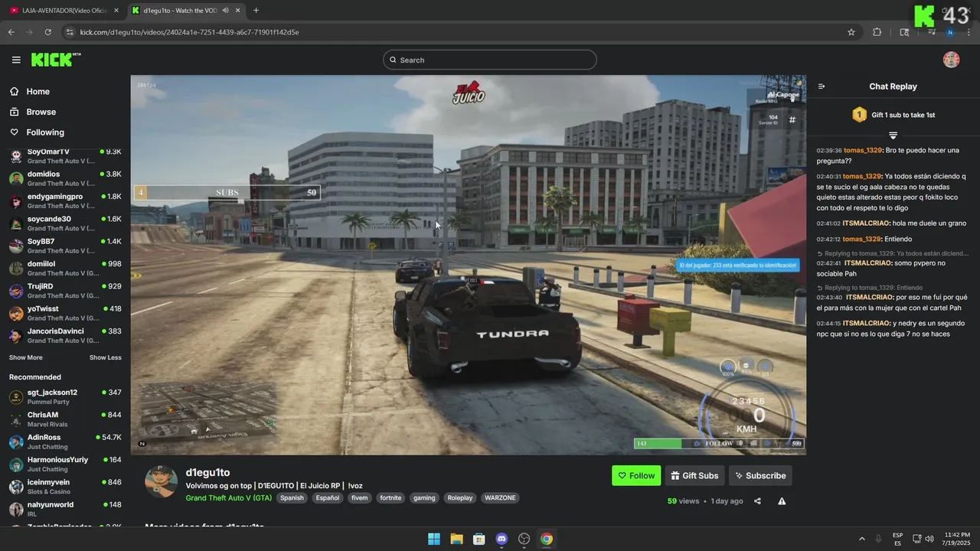Bookmark this page with the star icon
This screenshot has width=980, height=551.
tap(851, 32)
